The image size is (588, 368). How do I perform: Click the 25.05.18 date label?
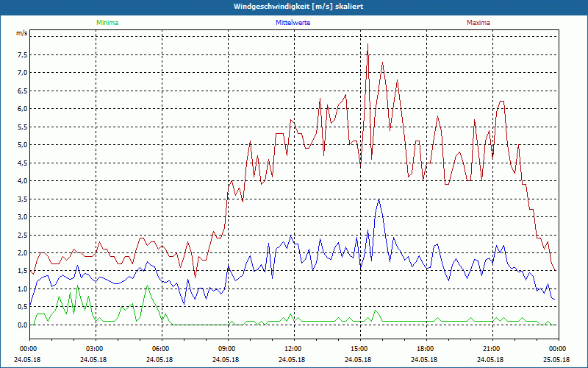pyautogui.click(x=557, y=359)
